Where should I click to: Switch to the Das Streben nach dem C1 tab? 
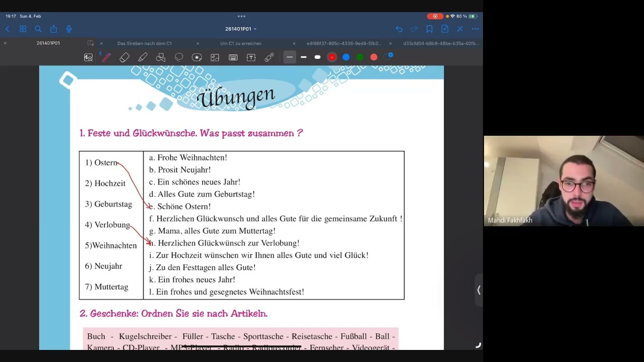click(x=144, y=43)
